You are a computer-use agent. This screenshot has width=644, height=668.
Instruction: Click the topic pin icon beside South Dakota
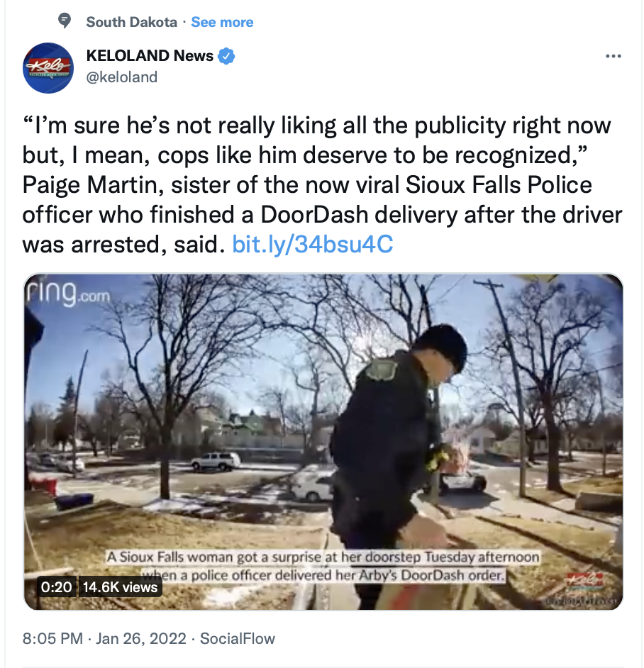[x=65, y=21]
